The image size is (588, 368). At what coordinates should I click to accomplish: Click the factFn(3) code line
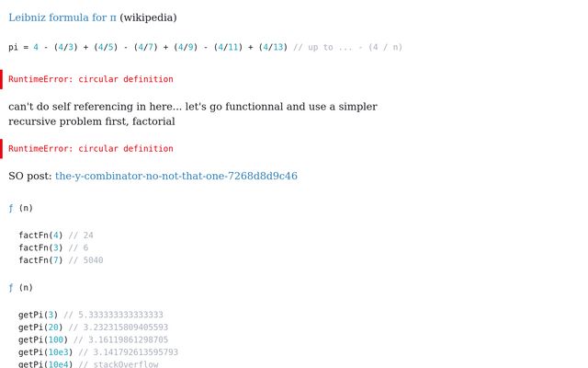tap(40, 247)
